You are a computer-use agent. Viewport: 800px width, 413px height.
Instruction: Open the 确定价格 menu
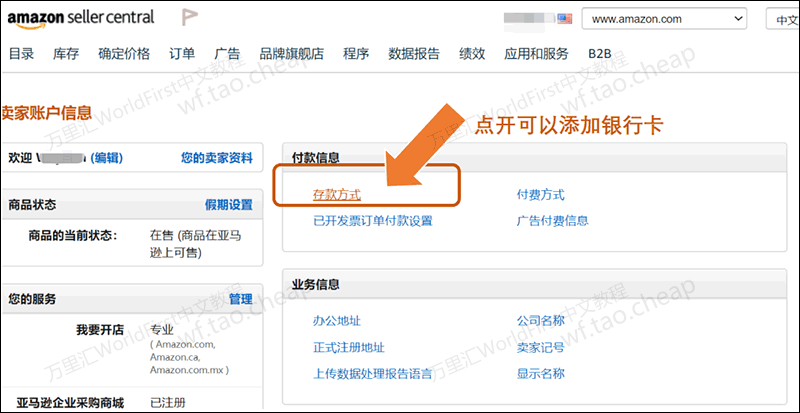[124, 54]
